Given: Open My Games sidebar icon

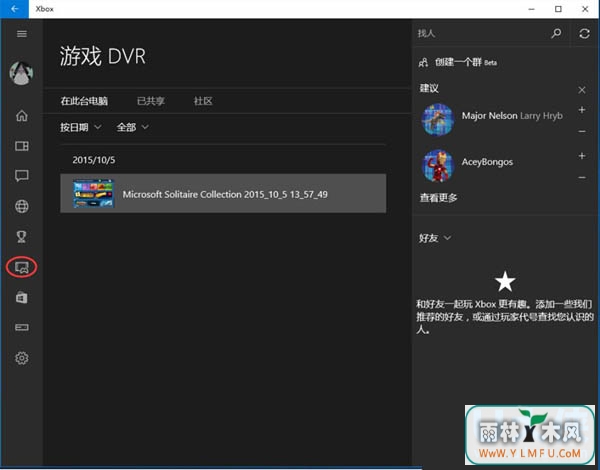Looking at the screenshot, I should 22,146.
